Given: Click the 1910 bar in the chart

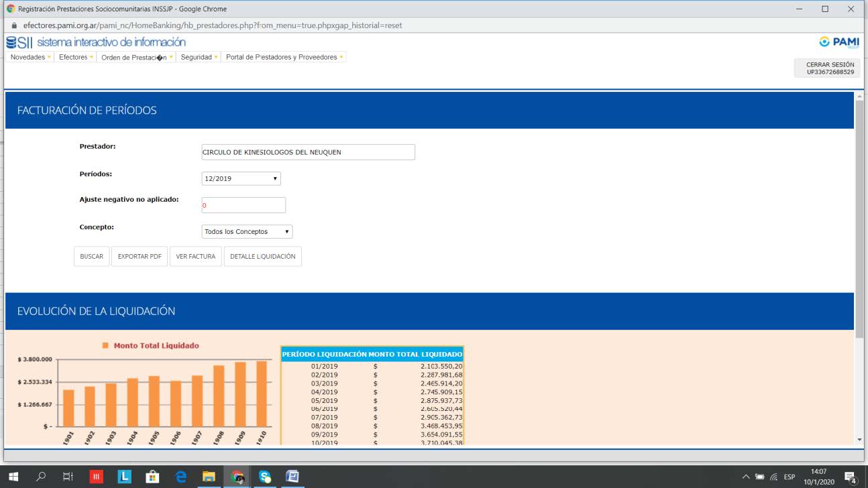Looking at the screenshot, I should 262,394.
